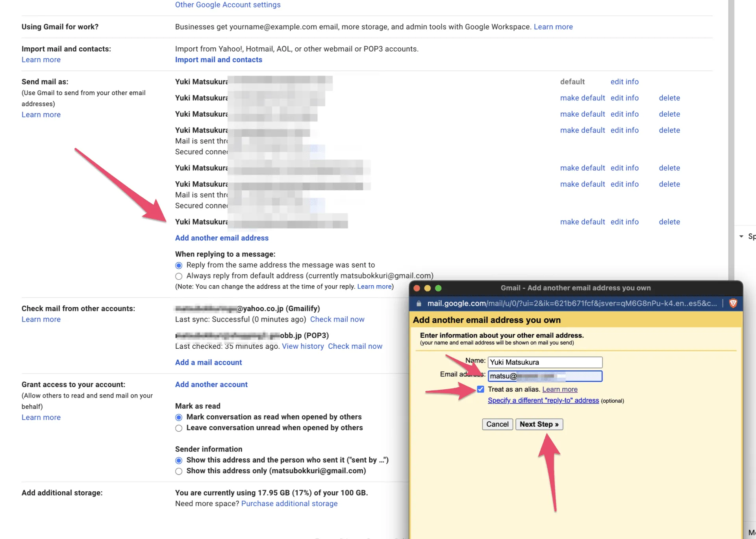Open Purchase additional storage link
756x539 pixels.
289,504
